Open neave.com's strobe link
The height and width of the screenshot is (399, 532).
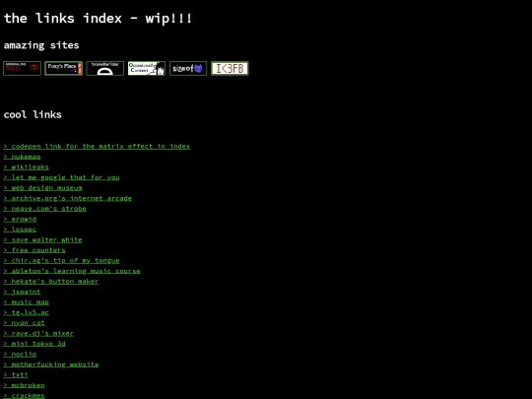click(x=44, y=209)
